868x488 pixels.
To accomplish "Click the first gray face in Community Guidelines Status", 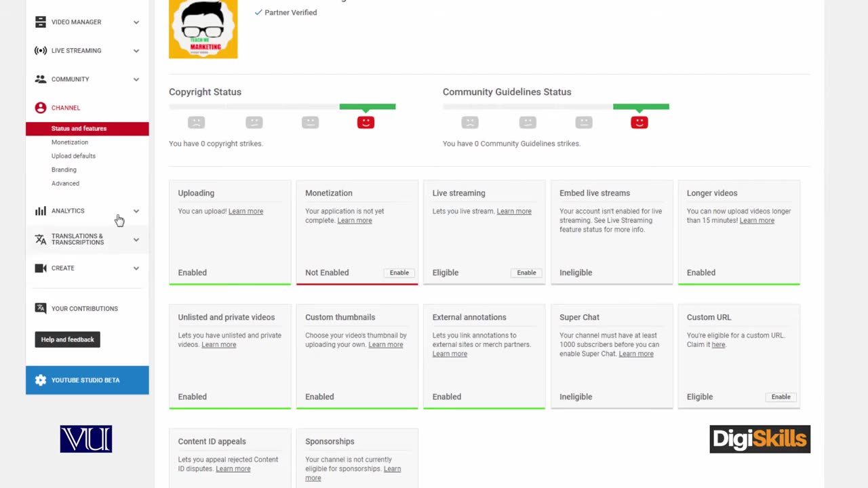I will [x=470, y=122].
